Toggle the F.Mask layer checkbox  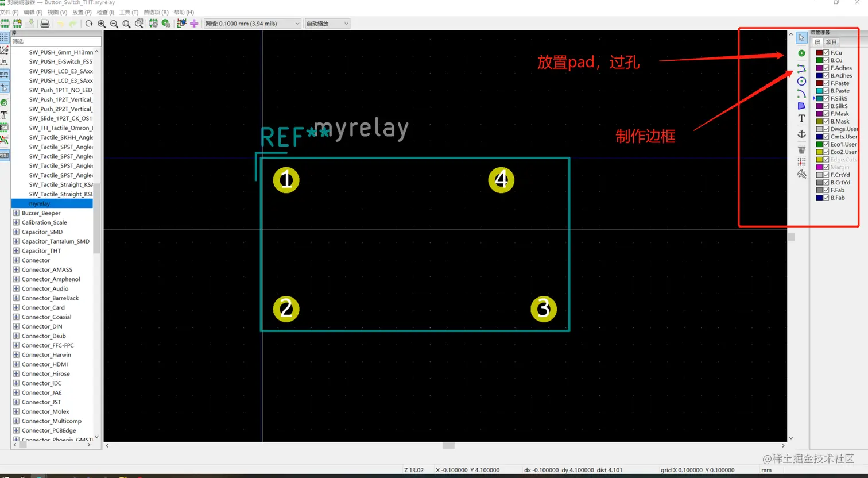826,114
